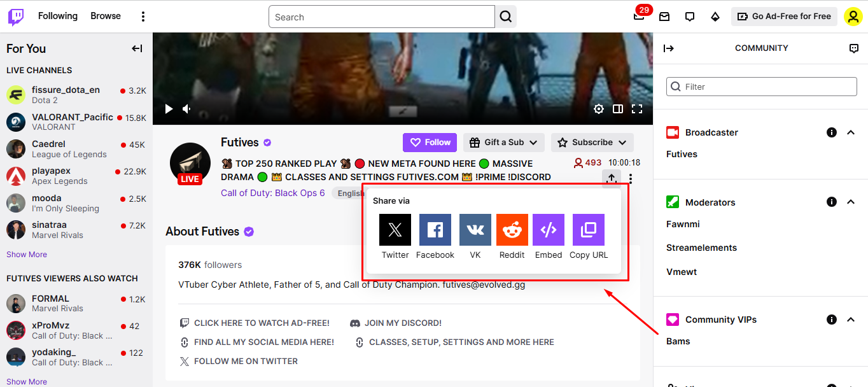This screenshot has height=387, width=868.
Task: Open Call of Duty: Black Ops 6 category
Action: point(273,193)
